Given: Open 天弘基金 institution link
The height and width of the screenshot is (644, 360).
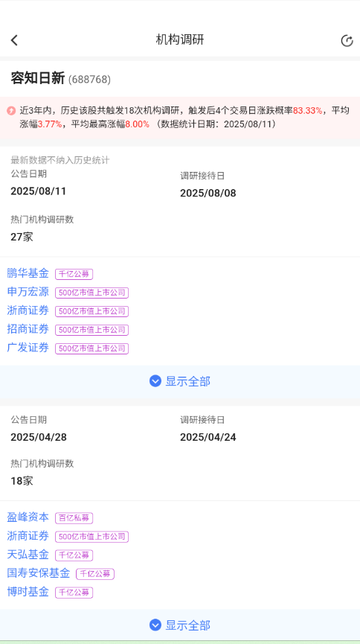Looking at the screenshot, I should [x=28, y=555].
